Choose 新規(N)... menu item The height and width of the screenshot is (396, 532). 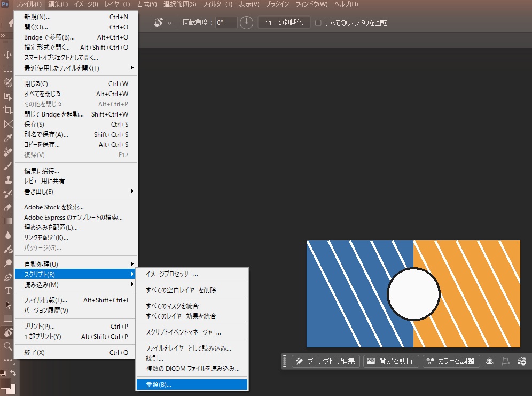pos(76,17)
